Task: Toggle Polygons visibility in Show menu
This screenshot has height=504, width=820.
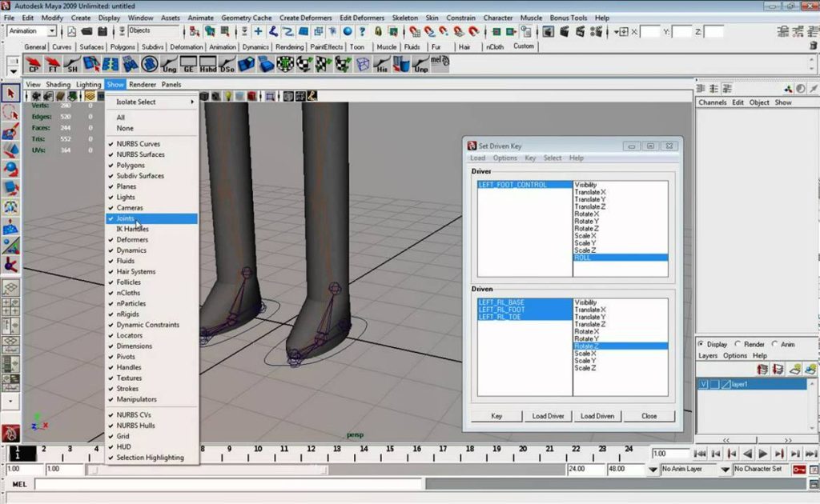Action: [x=151, y=165]
